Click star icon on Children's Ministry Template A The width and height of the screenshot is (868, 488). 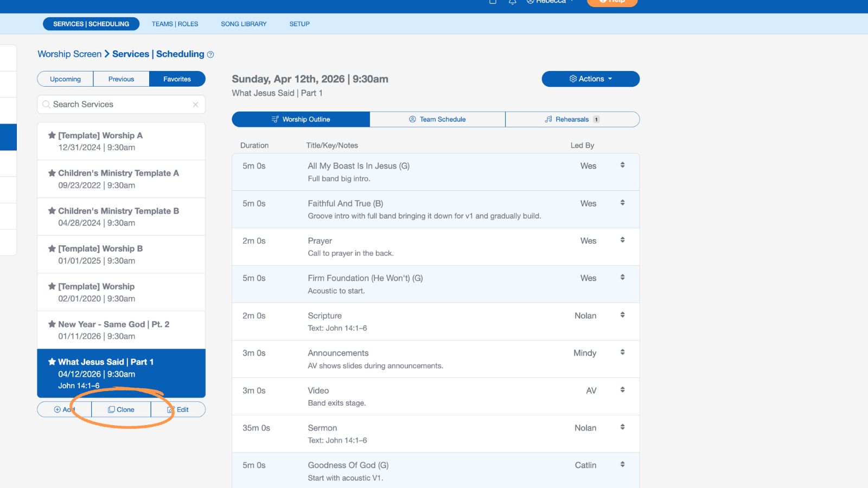(52, 173)
